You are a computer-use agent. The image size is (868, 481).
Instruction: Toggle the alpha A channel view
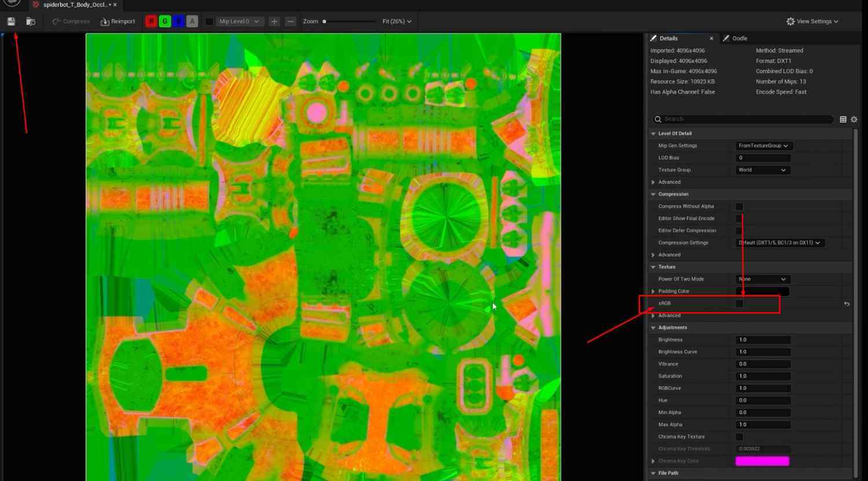pos(193,21)
